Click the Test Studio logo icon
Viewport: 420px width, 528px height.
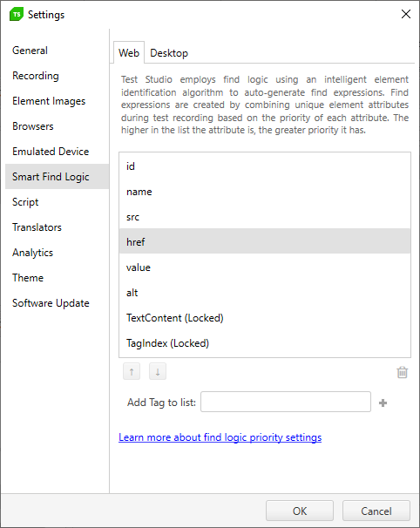click(x=17, y=14)
